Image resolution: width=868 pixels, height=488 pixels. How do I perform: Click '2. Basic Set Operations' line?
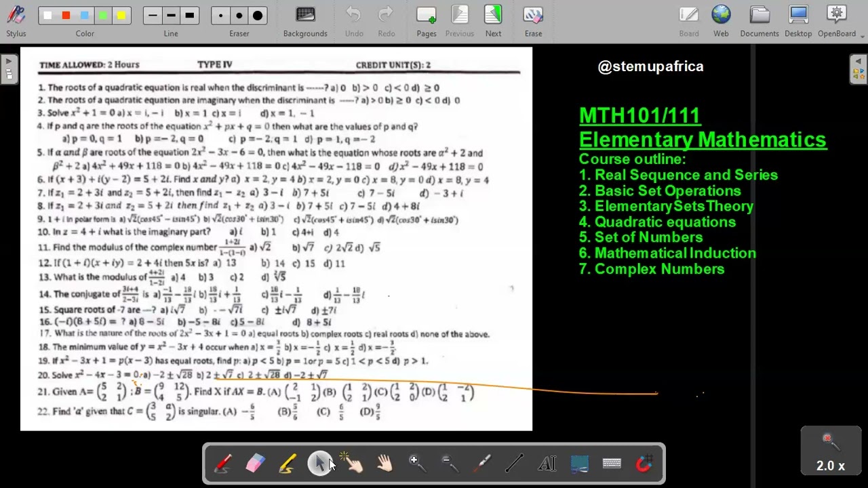point(660,191)
